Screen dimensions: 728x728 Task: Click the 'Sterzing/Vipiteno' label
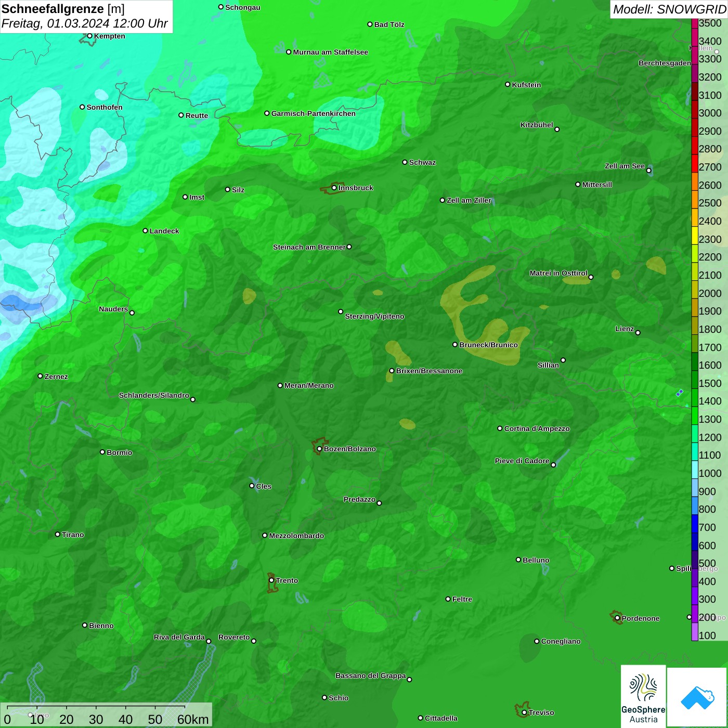(374, 316)
